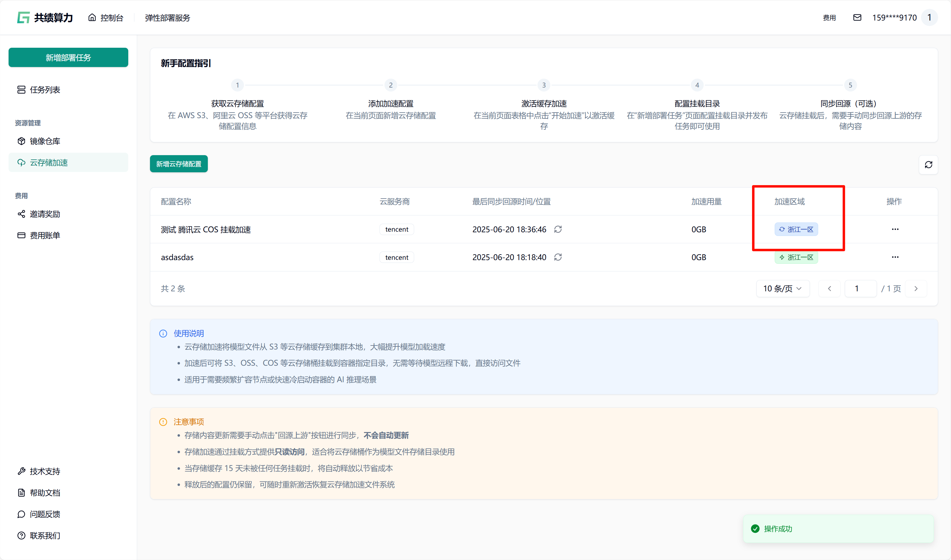Click the 新增部署任务 button
This screenshot has height=560, width=951.
(68, 57)
